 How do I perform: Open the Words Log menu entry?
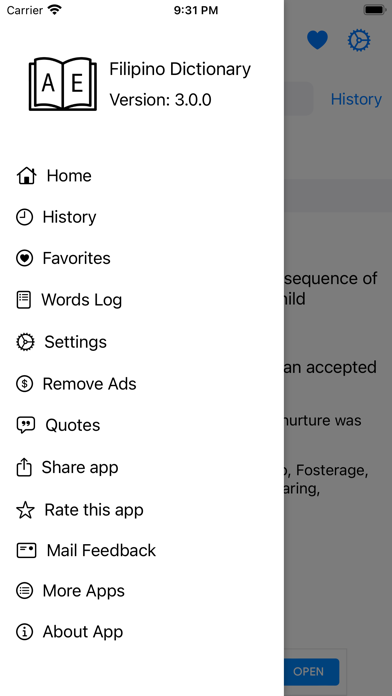(x=82, y=300)
